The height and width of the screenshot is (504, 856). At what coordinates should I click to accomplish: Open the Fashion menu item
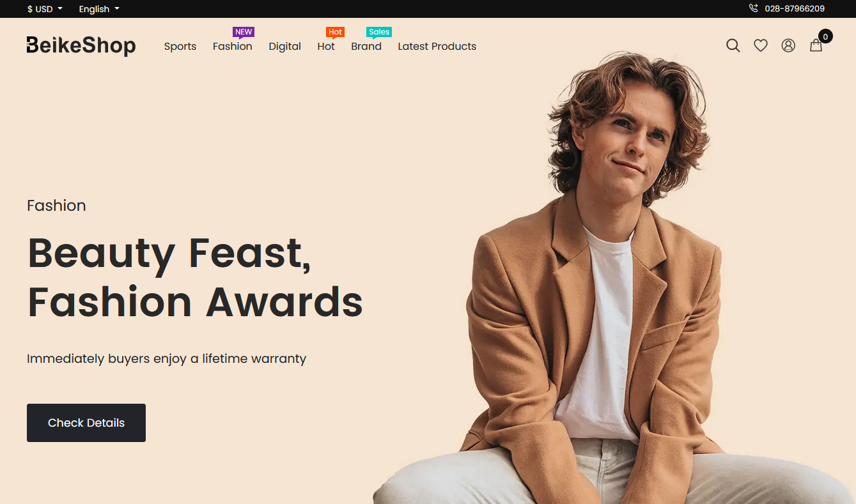pyautogui.click(x=233, y=46)
